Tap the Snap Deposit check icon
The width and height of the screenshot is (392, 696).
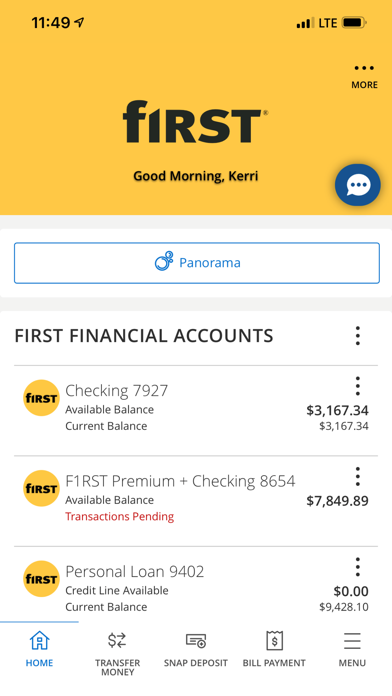(x=196, y=641)
